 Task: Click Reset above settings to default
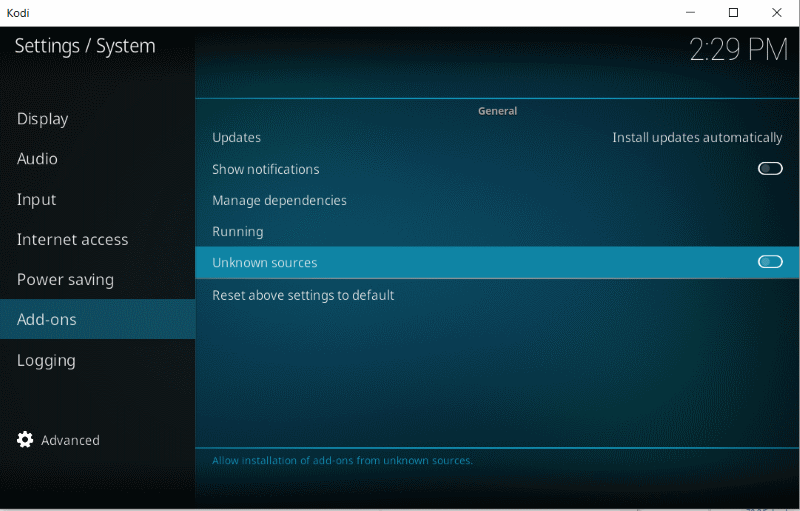[497, 295]
